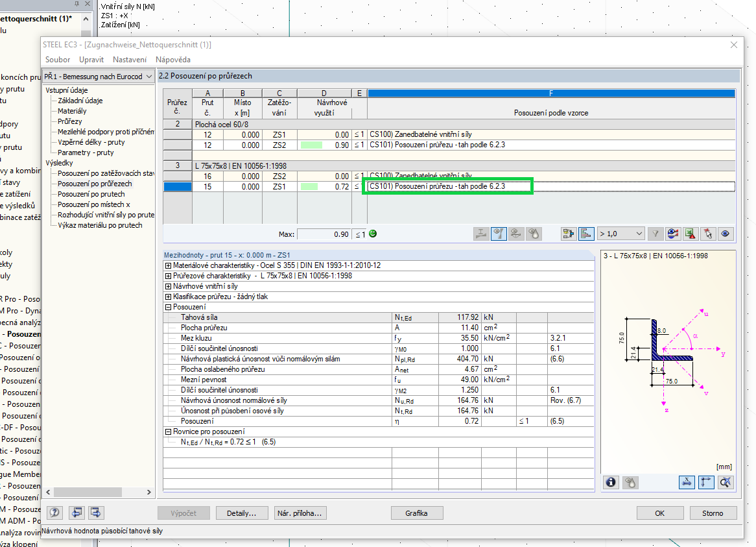This screenshot has width=756, height=547.
Task: Open the Nápověda menu
Action: point(173,60)
